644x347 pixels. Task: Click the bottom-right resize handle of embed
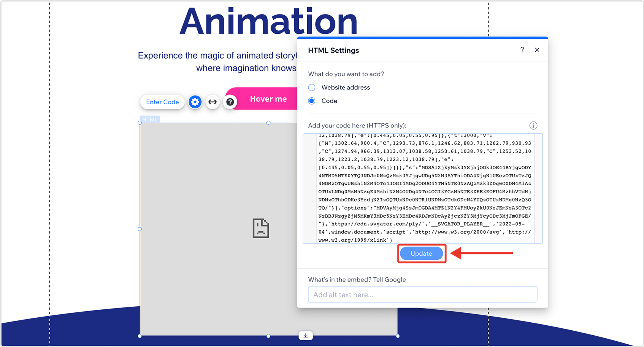(x=398, y=336)
